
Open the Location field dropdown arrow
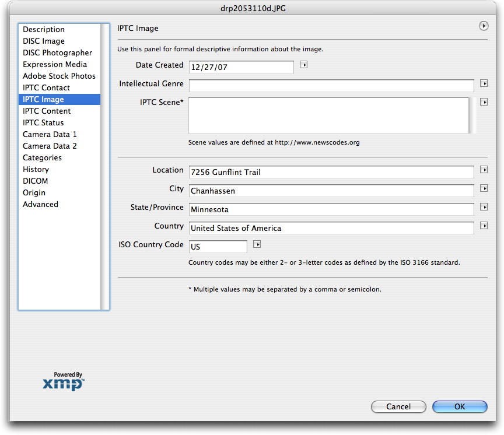click(484, 170)
